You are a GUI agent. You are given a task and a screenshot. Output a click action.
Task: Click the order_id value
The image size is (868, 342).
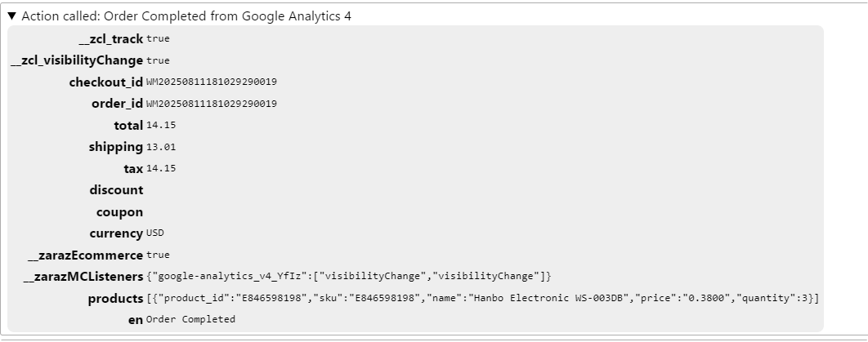[x=212, y=104]
